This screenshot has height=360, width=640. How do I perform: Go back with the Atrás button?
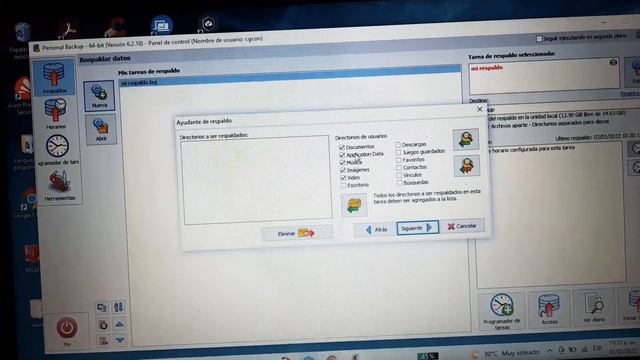[376, 230]
